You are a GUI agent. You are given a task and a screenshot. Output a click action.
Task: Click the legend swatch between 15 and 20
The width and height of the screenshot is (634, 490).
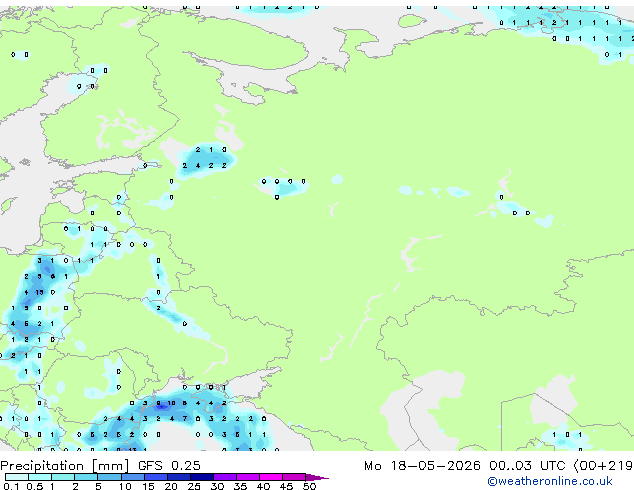[156, 477]
